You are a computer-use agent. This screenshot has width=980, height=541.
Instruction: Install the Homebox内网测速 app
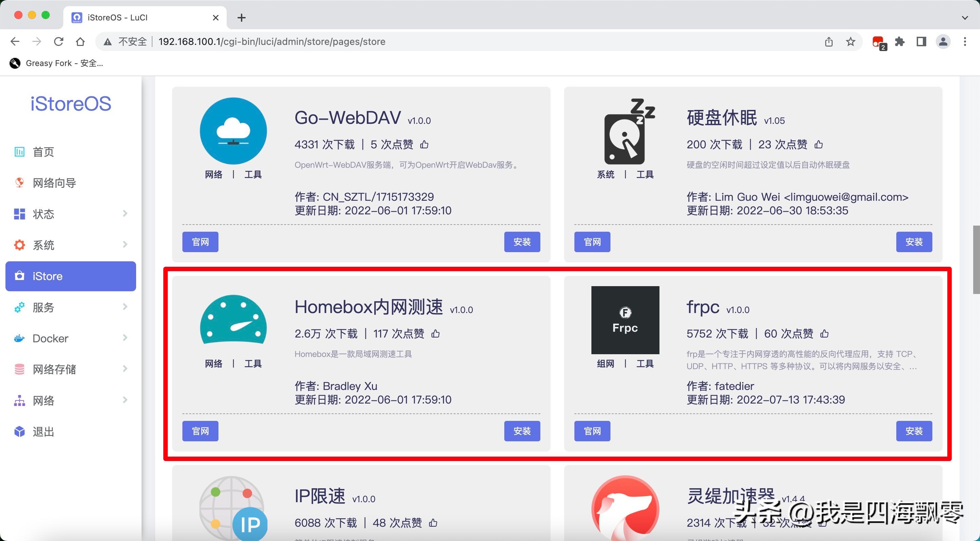(522, 431)
